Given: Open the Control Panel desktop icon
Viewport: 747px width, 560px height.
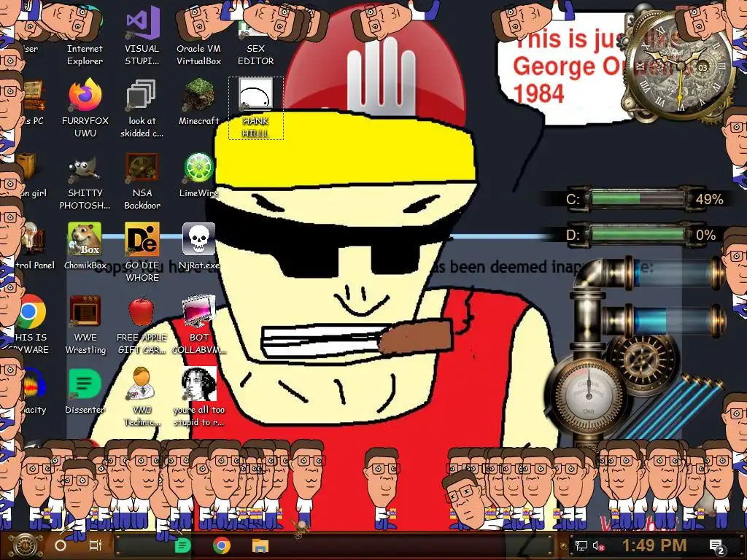Looking at the screenshot, I should point(34,246).
